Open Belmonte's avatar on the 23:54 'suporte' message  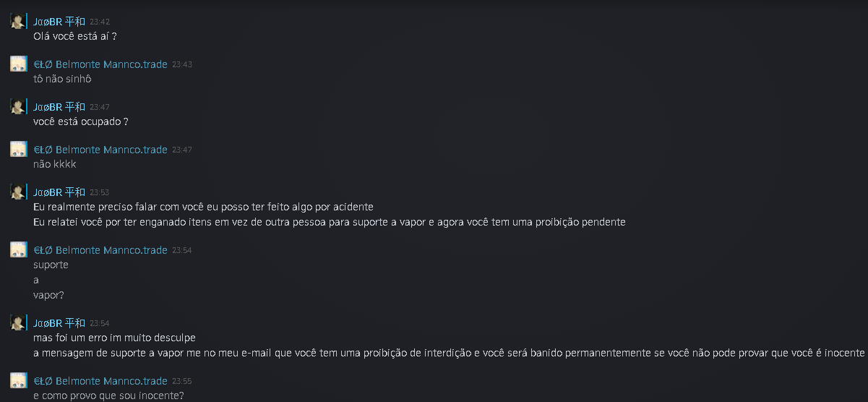pyautogui.click(x=18, y=249)
